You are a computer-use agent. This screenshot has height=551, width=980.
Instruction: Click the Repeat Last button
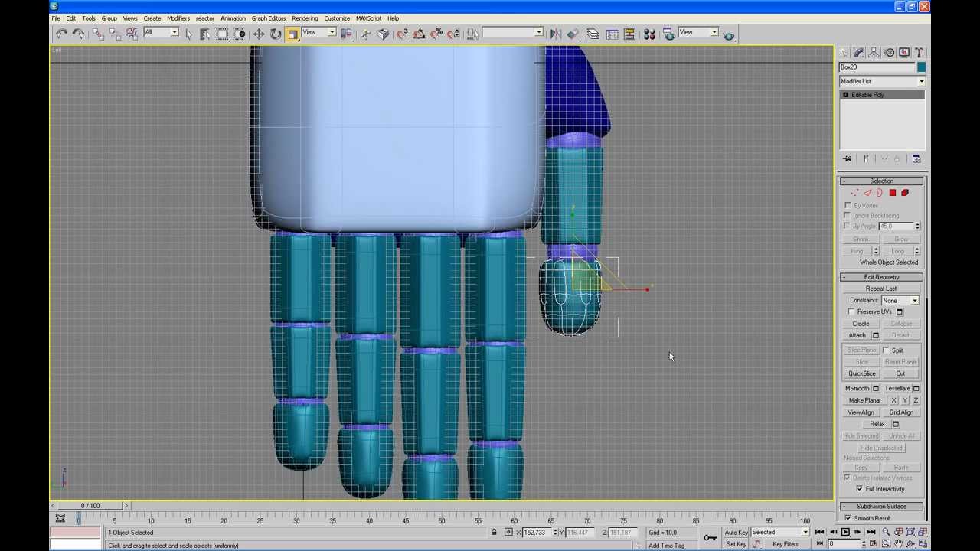(x=881, y=289)
